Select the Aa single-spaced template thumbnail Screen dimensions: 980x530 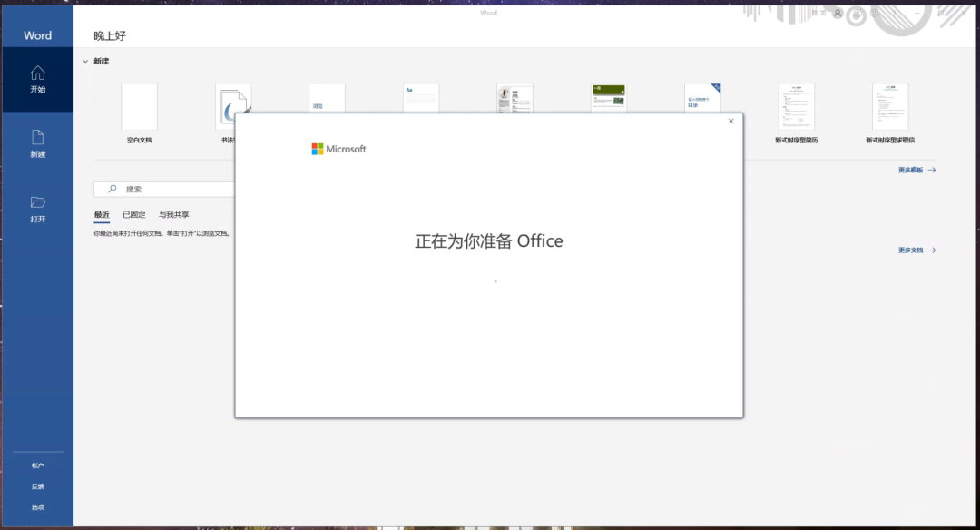tap(421, 98)
